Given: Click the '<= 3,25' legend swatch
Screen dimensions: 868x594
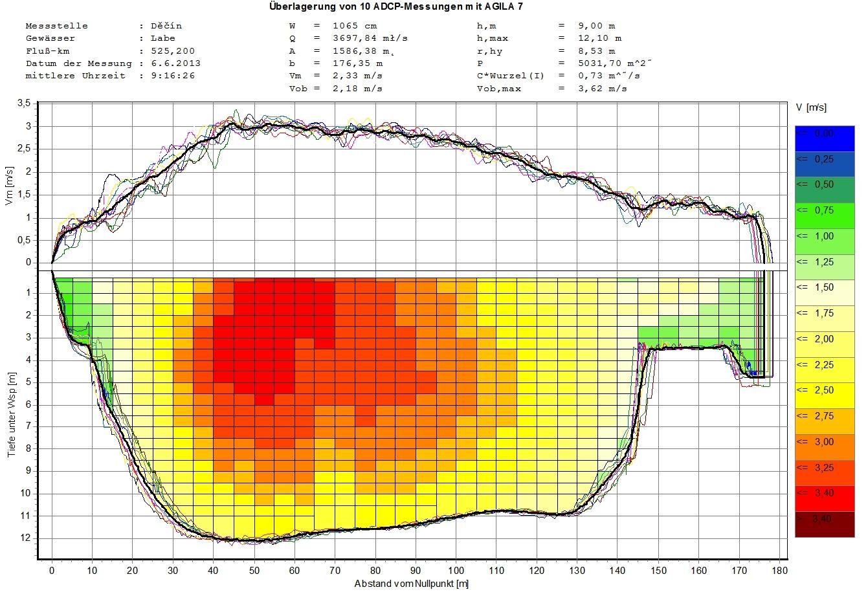Looking at the screenshot, I should [x=825, y=472].
